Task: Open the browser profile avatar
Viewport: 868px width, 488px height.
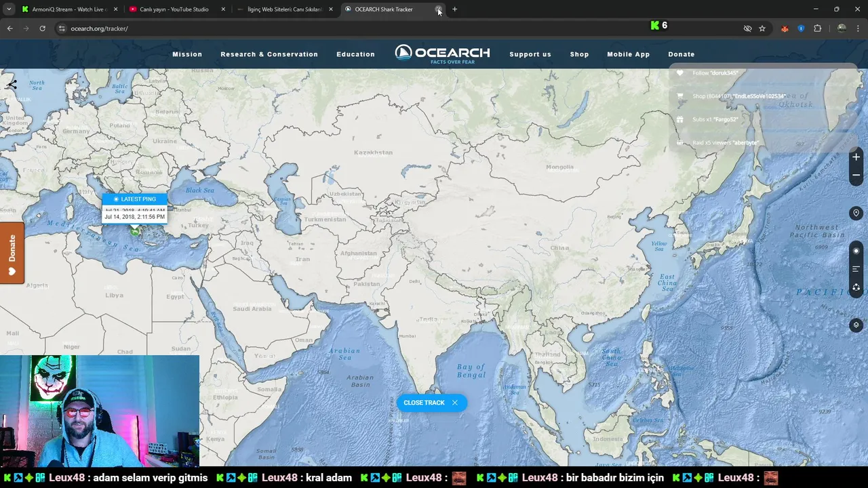Action: [842, 28]
